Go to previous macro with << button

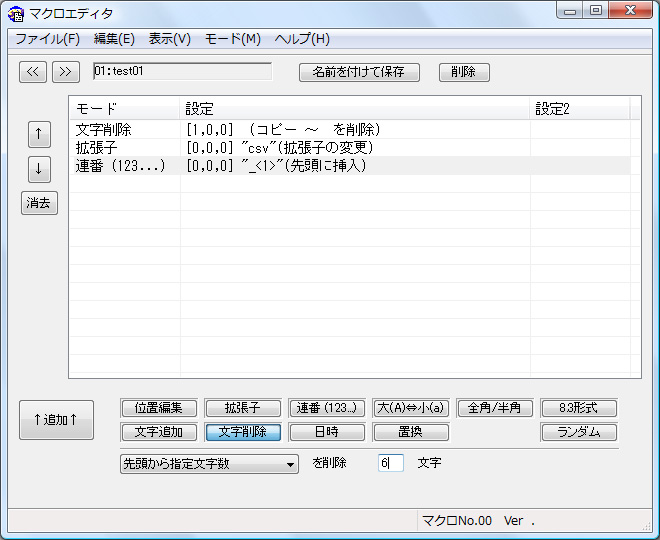[x=32, y=72]
